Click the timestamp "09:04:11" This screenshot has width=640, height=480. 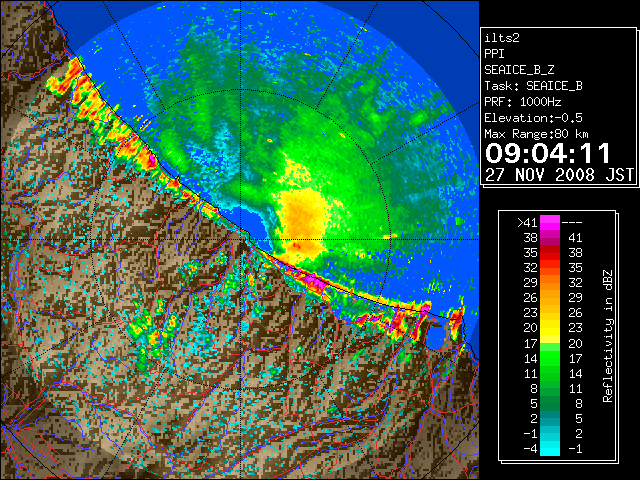tap(548, 153)
